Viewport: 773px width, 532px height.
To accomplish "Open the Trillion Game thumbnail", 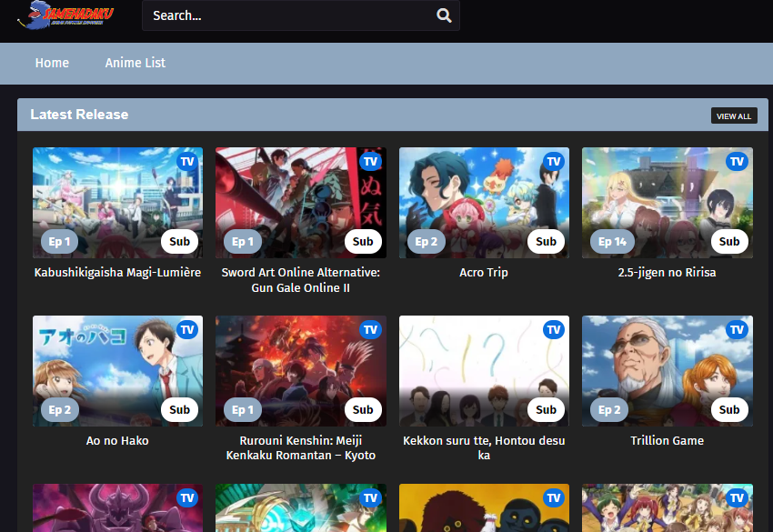I will click(667, 371).
